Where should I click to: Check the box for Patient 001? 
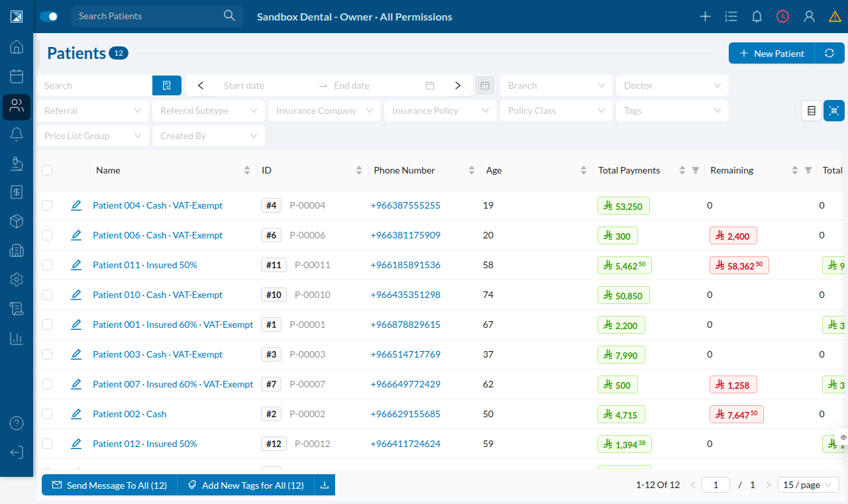(47, 325)
